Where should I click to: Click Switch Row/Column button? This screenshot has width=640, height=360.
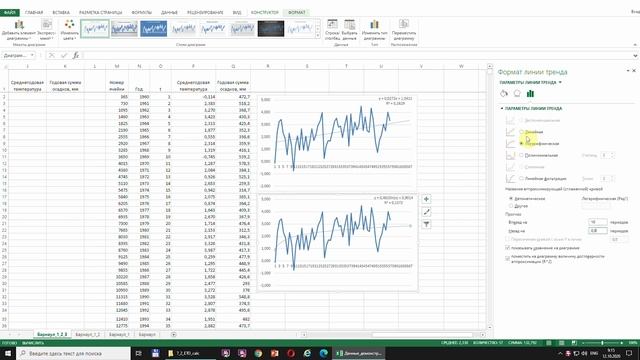pyautogui.click(x=332, y=30)
